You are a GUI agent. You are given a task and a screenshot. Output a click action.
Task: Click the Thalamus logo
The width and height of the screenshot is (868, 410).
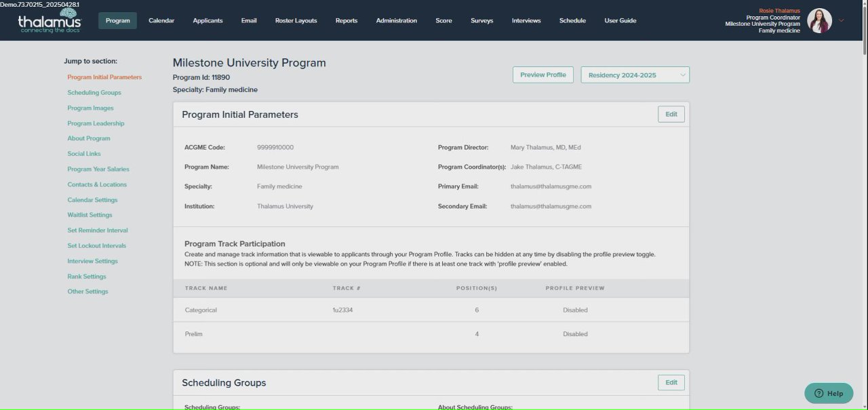50,21
